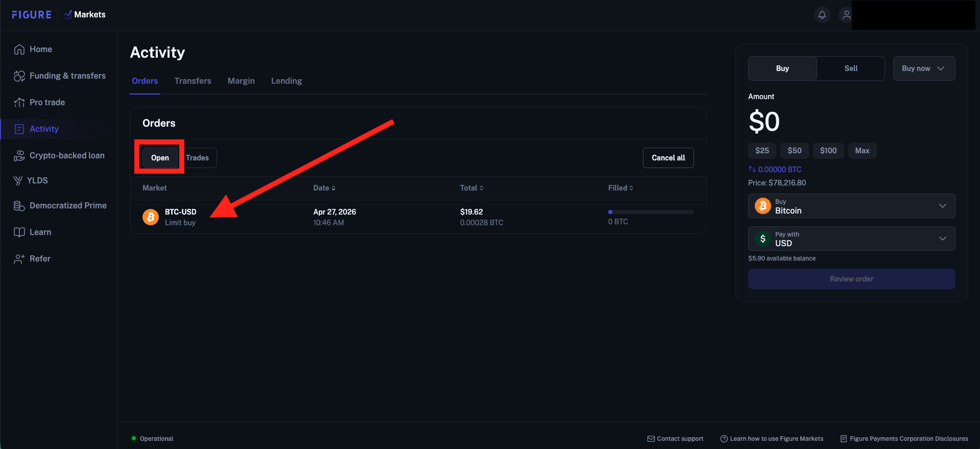Click the Funding & transfers coins icon
This screenshot has width=980, height=449.
(x=19, y=76)
